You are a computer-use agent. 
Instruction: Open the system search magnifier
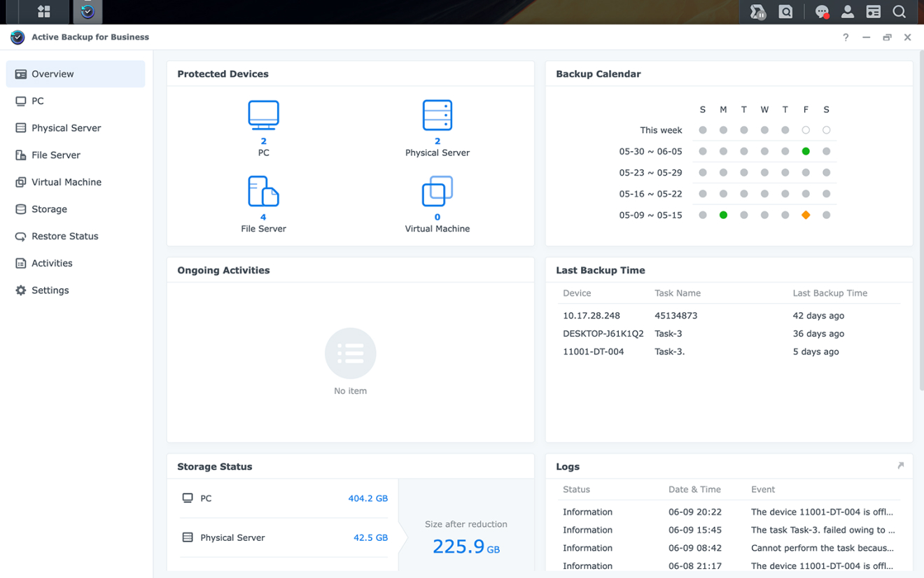point(899,12)
